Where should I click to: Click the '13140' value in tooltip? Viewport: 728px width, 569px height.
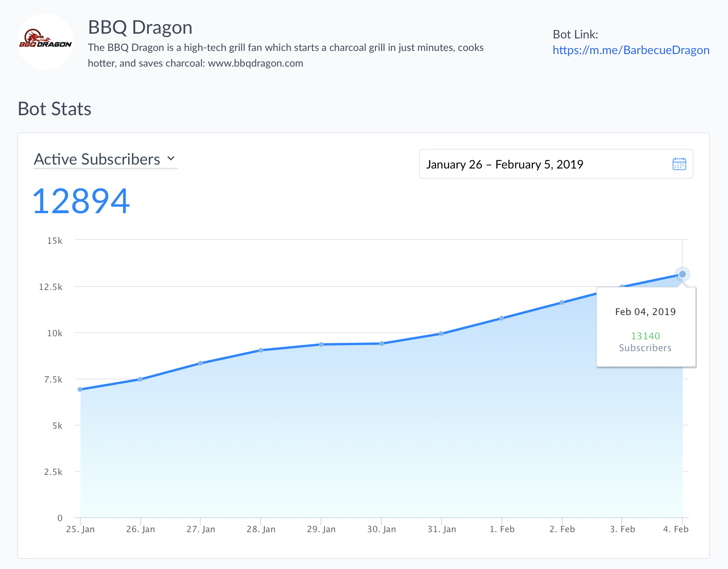(645, 336)
